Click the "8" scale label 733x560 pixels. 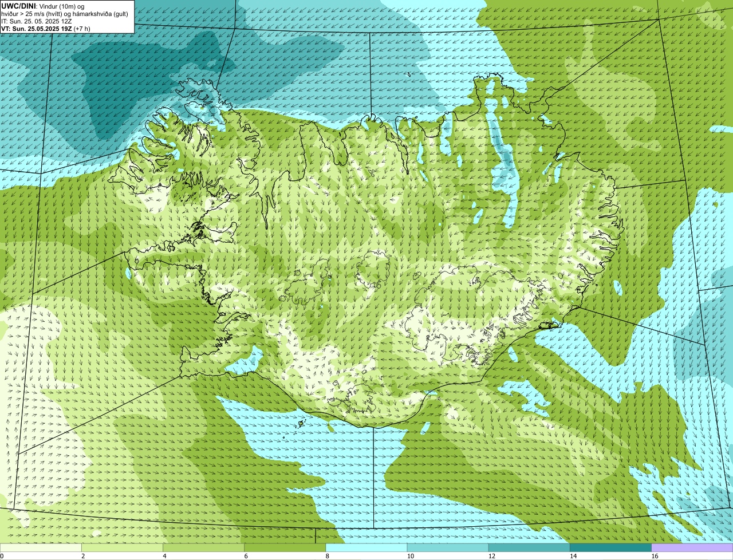pos(327,556)
